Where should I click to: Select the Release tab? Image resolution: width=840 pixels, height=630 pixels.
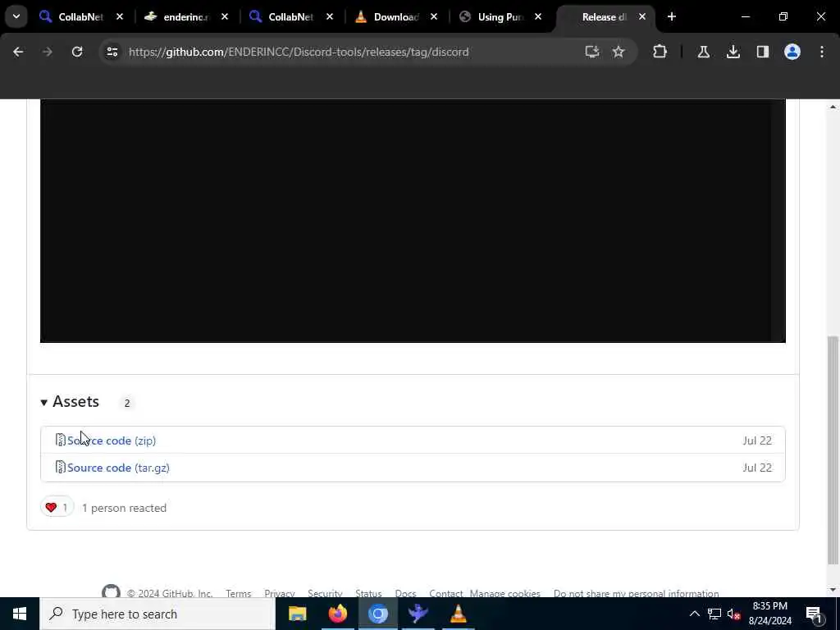click(x=603, y=17)
